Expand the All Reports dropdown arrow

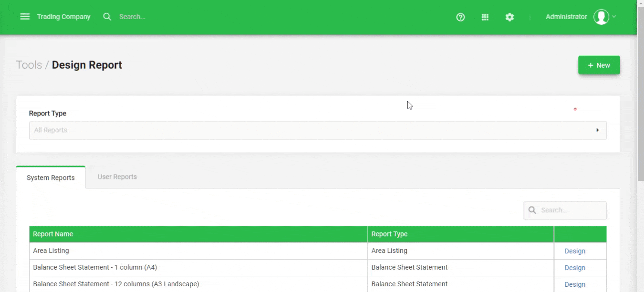[597, 130]
